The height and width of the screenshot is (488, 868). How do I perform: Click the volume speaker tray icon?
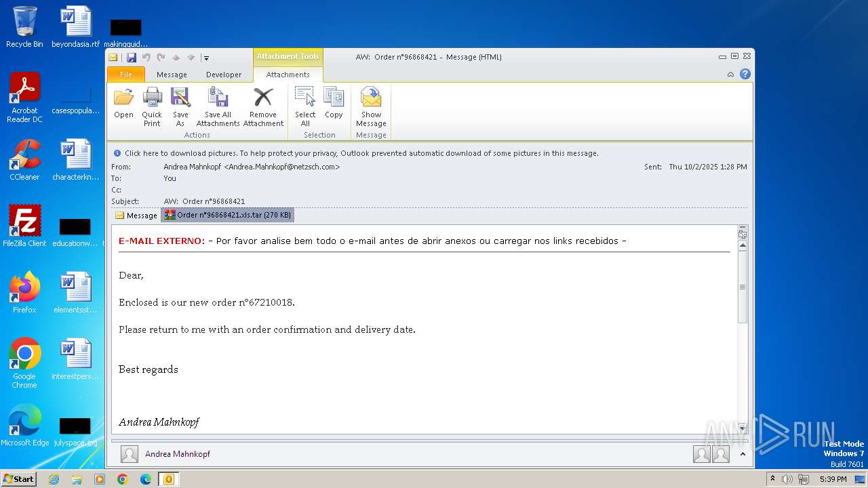tap(787, 479)
